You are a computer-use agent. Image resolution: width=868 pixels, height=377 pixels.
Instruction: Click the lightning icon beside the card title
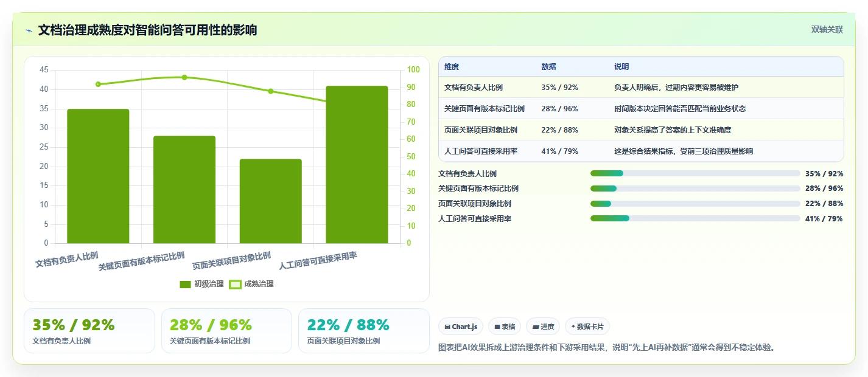pyautogui.click(x=29, y=30)
